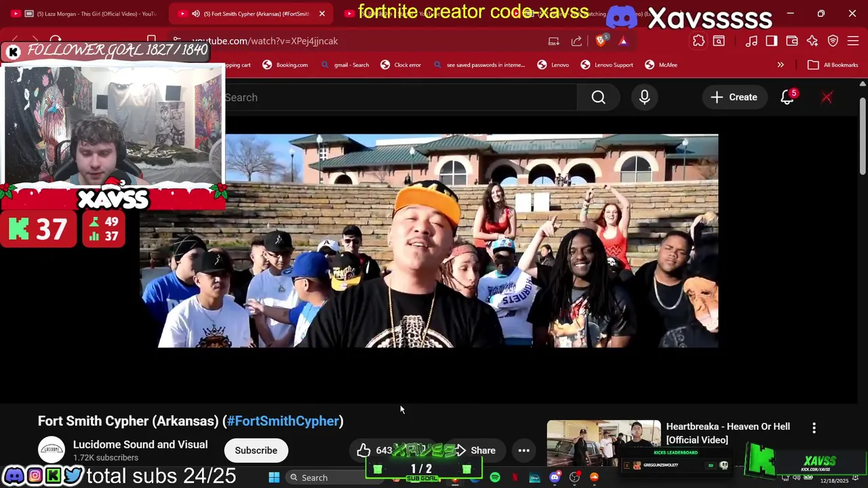Click the share page arrow icon in address bar
Image resolution: width=868 pixels, height=488 pixels.
click(x=576, y=41)
